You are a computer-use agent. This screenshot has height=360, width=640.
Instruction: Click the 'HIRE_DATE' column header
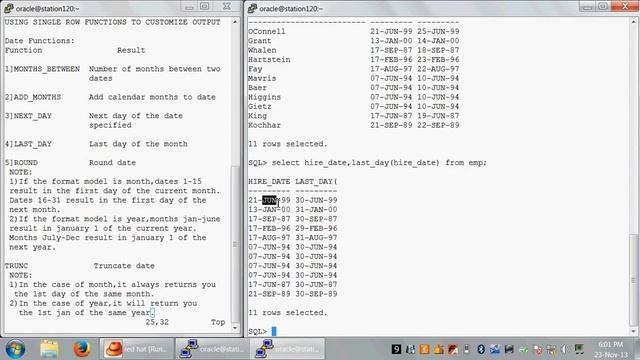click(x=269, y=181)
